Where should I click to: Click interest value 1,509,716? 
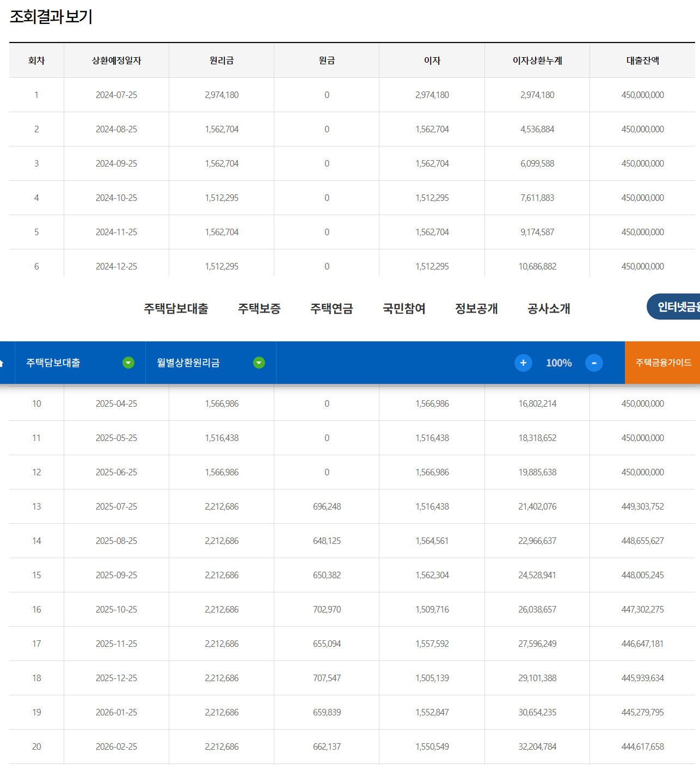(x=432, y=609)
